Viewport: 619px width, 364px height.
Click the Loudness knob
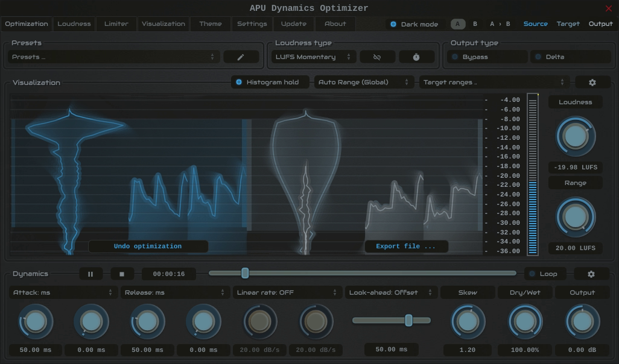click(x=576, y=136)
